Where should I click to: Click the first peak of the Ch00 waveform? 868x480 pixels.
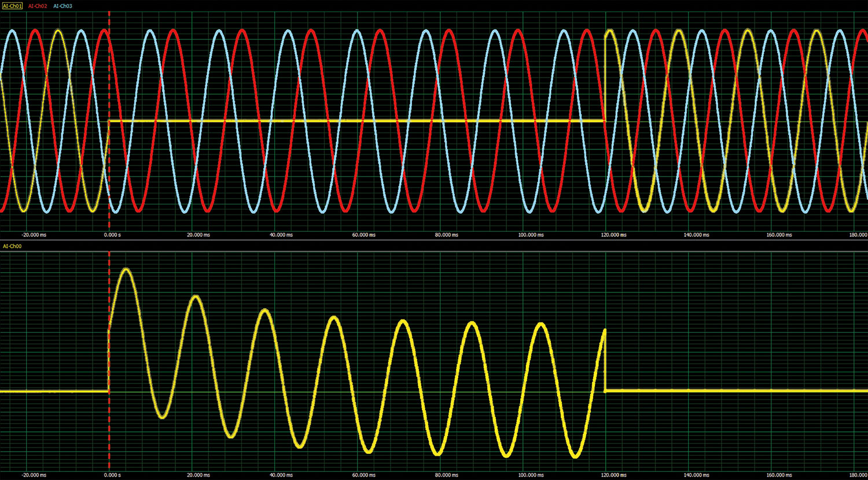coord(126,269)
